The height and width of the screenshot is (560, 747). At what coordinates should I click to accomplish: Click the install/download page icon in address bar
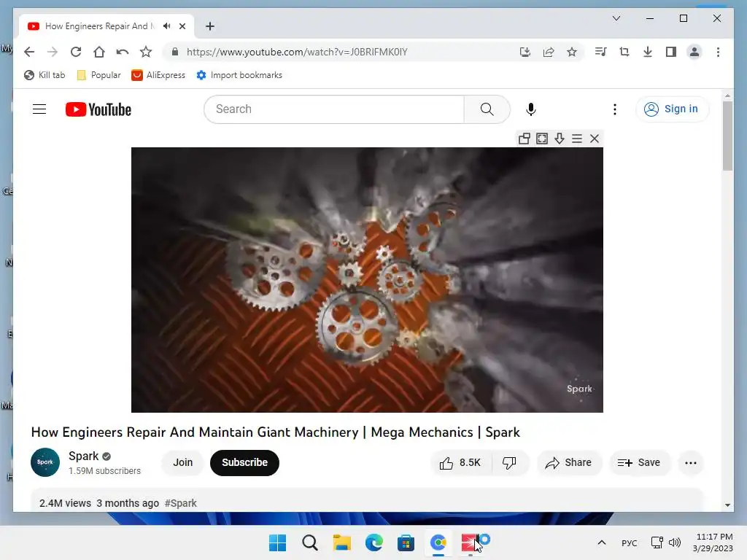tap(525, 52)
